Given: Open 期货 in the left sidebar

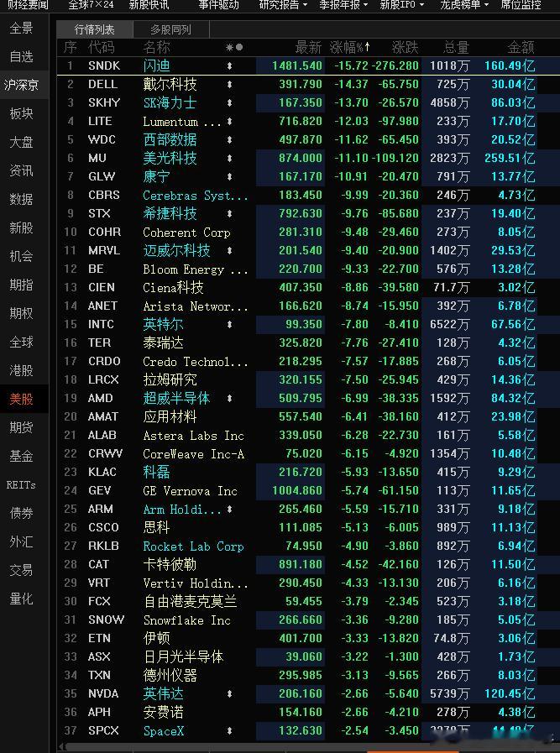Looking at the screenshot, I should tap(22, 427).
